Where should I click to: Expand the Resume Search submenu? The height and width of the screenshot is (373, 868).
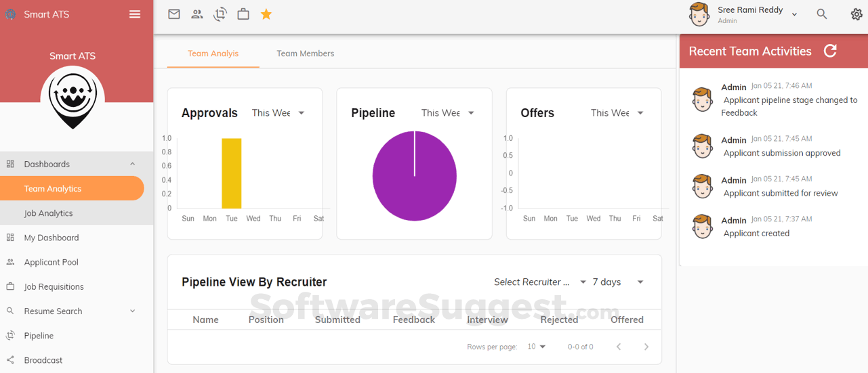[133, 311]
